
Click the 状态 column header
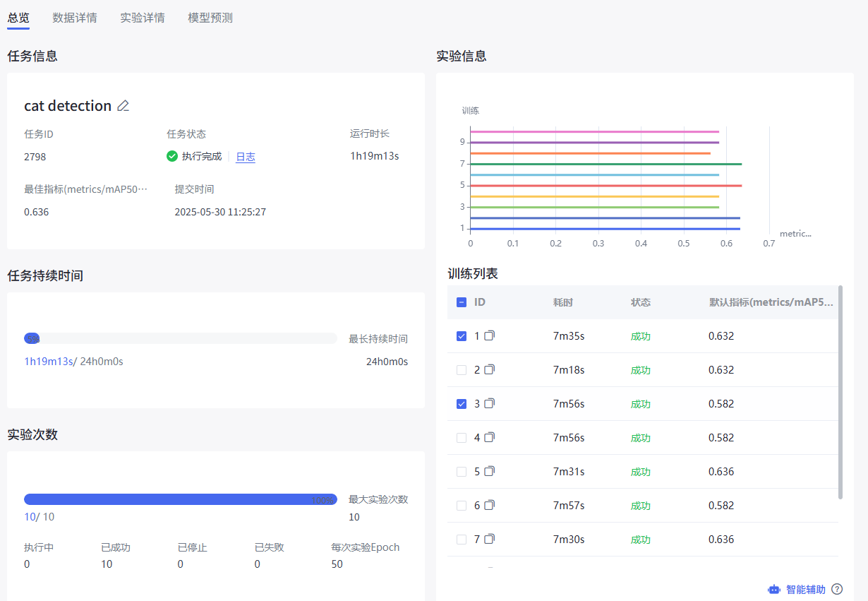(641, 302)
